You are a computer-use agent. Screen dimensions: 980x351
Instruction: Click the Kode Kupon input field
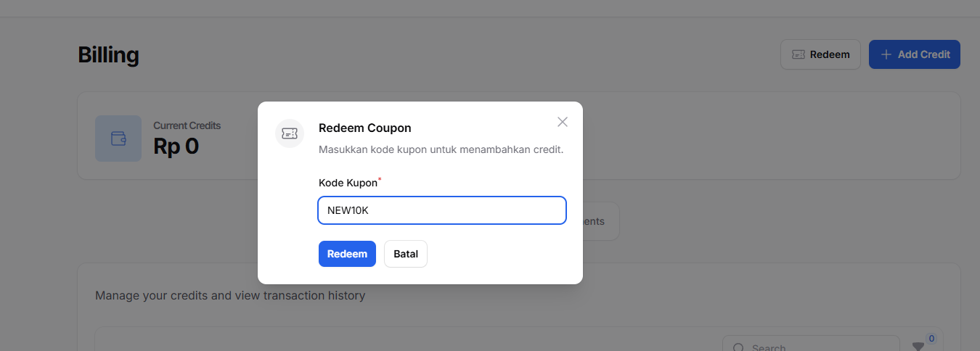coord(441,210)
